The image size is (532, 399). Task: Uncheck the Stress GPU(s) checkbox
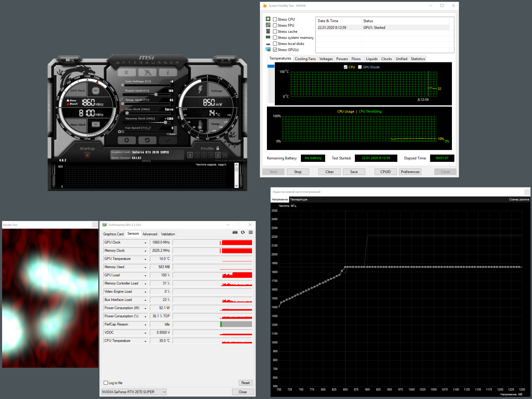coord(275,50)
